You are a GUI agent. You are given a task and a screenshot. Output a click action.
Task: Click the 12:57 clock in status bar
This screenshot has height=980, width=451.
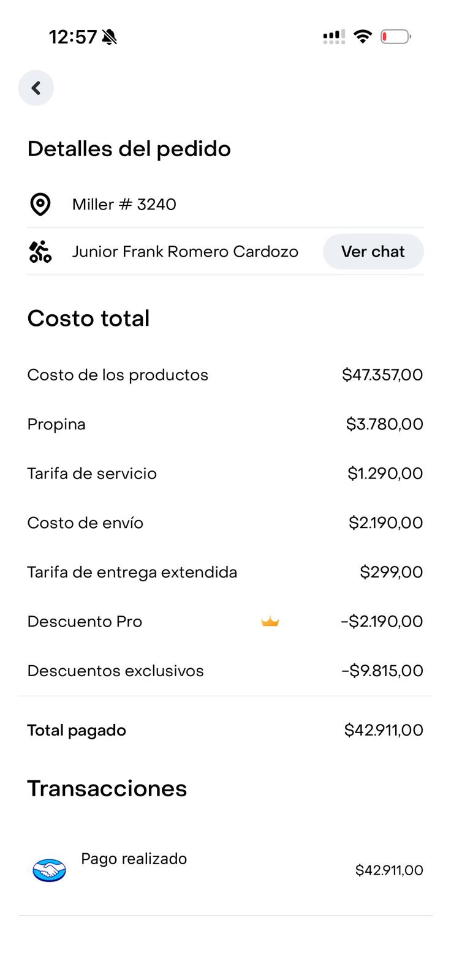click(x=73, y=37)
